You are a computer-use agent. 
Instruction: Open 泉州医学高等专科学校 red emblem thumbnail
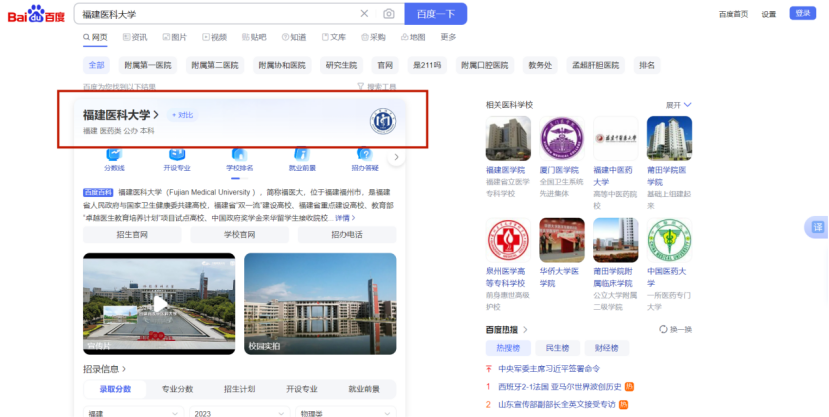508,240
